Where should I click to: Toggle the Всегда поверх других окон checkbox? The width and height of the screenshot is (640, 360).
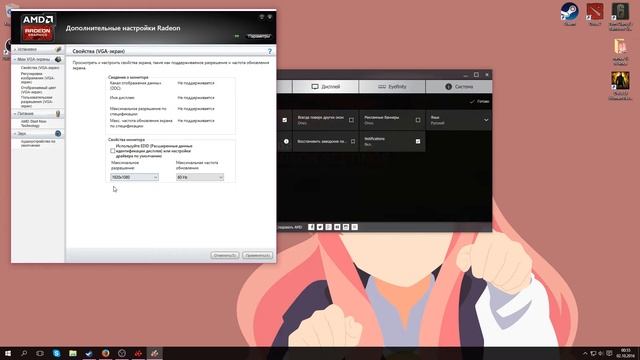[x=351, y=120]
